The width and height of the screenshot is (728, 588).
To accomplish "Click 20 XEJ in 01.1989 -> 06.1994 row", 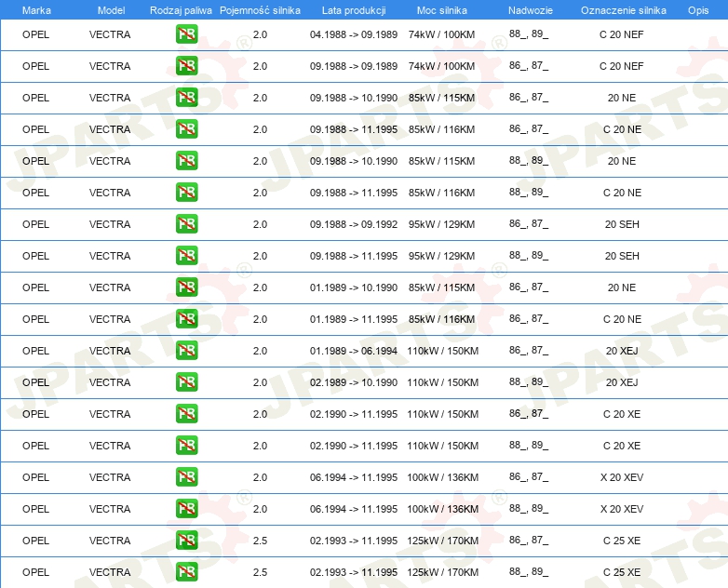I will coord(622,351).
